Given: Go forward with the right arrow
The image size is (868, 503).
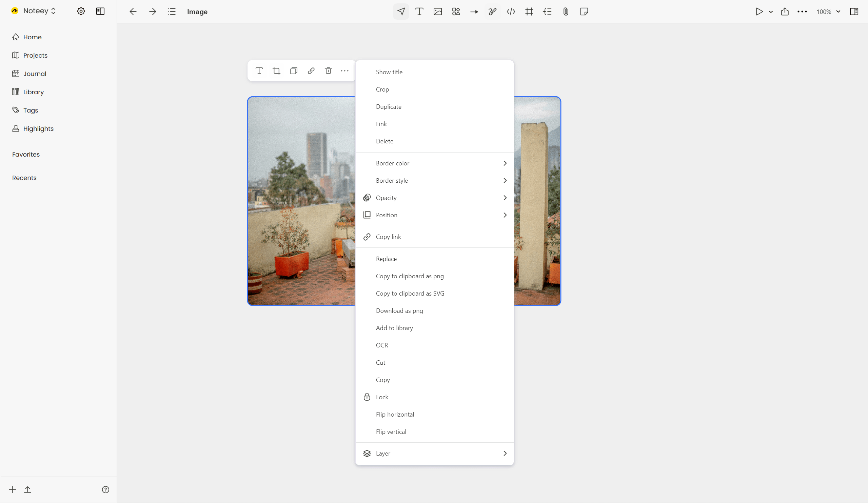Looking at the screenshot, I should coord(153,12).
